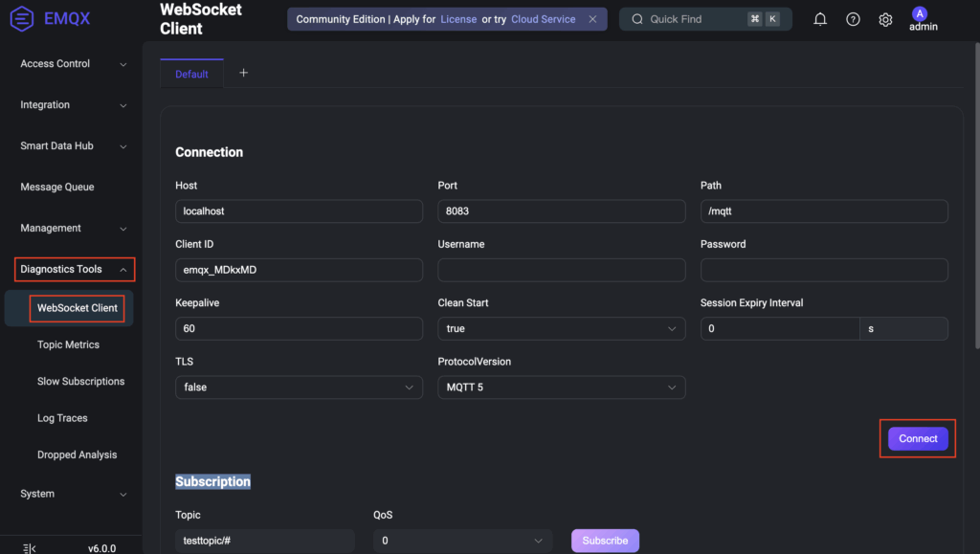This screenshot has width=980, height=554.
Task: Open the TLS dropdown
Action: point(299,388)
